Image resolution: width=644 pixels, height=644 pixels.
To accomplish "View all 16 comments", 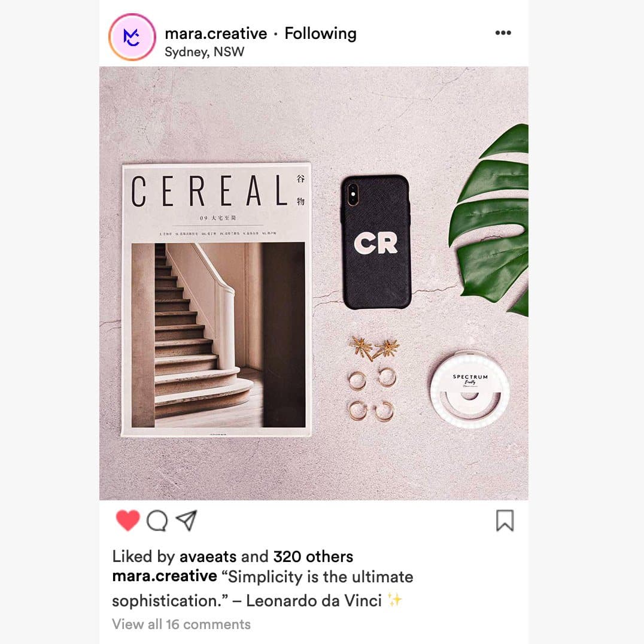I will (181, 624).
